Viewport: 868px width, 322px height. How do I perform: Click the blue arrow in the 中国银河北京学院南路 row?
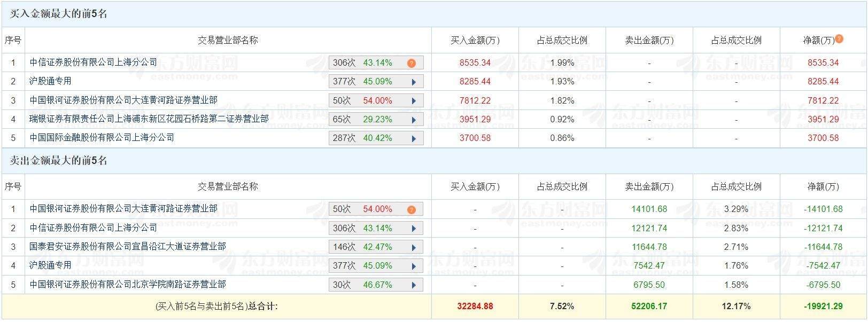tap(414, 285)
